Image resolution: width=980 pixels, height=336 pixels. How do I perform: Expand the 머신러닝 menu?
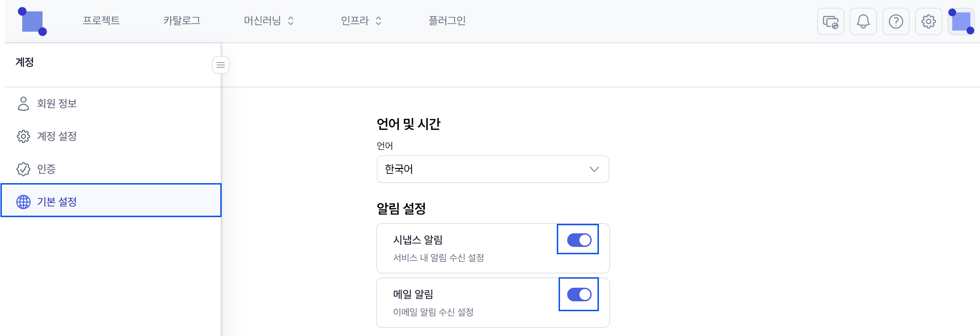[269, 20]
